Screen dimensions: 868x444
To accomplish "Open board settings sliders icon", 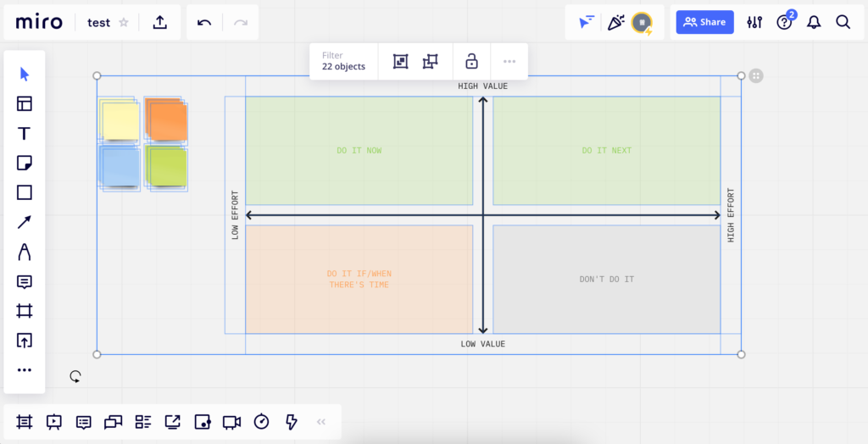I will point(754,22).
